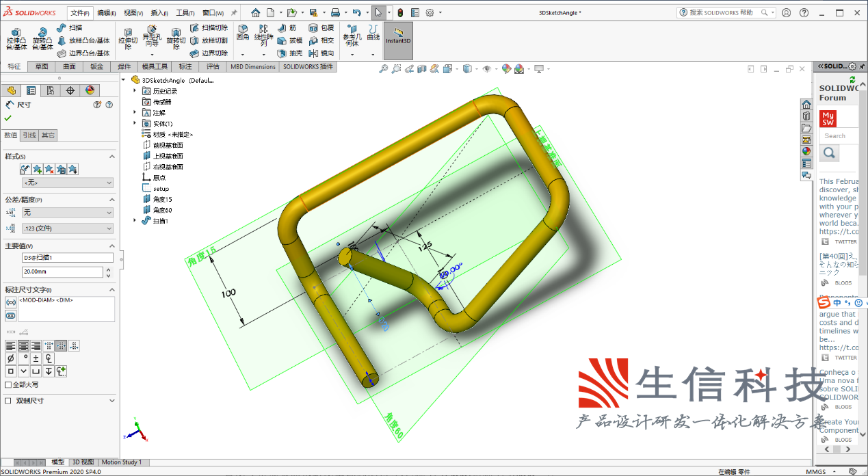Click the SOLIDWORKS help search box
Screen dimensions: 868x476
(x=726, y=12)
